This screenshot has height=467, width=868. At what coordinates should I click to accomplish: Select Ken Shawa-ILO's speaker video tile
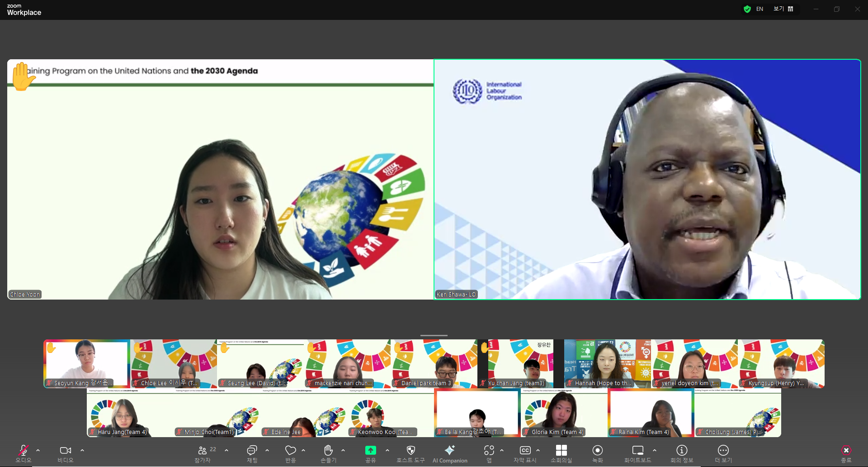[x=647, y=179]
